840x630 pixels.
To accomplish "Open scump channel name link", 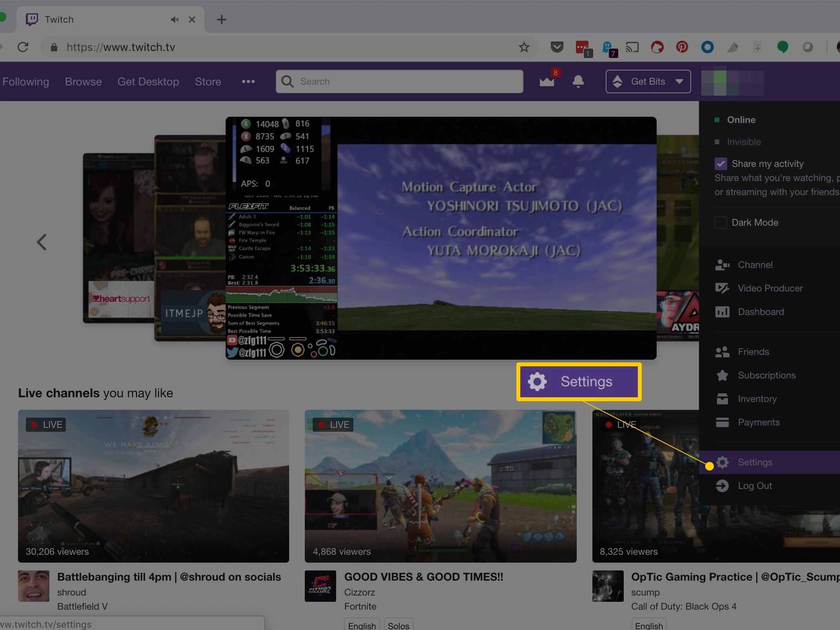I will point(645,592).
